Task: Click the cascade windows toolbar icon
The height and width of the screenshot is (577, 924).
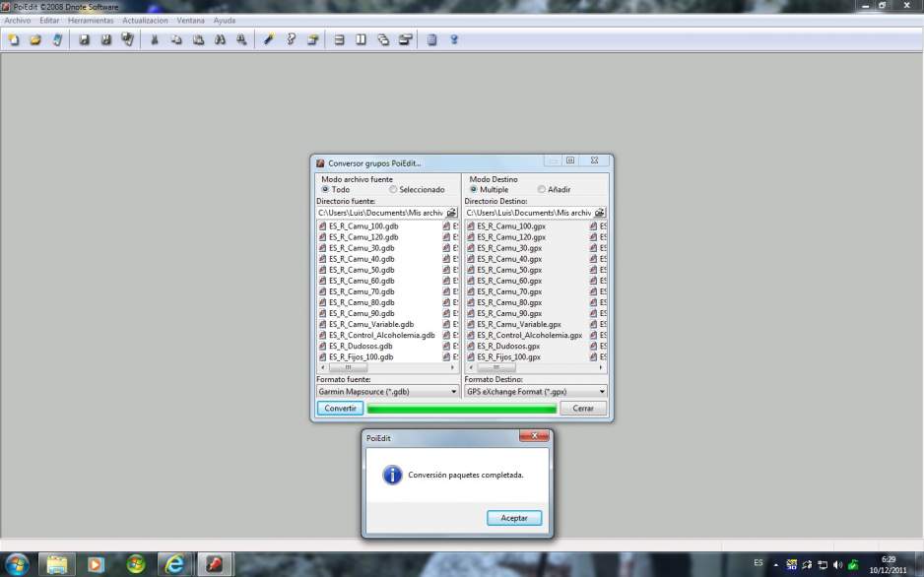Action: pos(383,40)
